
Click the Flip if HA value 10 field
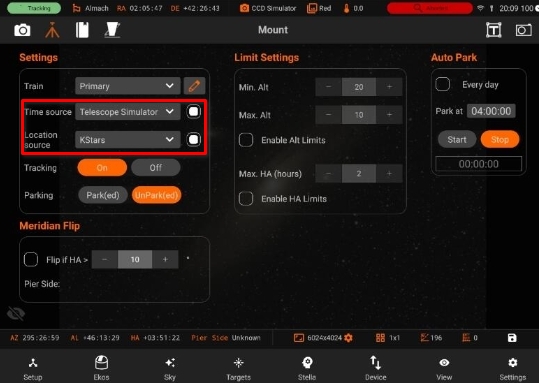(x=135, y=260)
